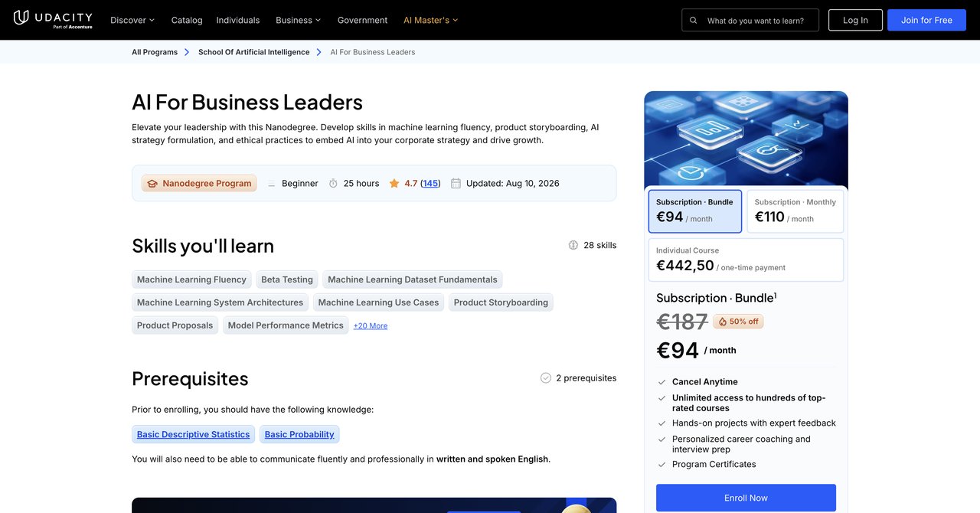
Task: Click the Machine Learning System Architectures tag
Action: pyautogui.click(x=220, y=302)
